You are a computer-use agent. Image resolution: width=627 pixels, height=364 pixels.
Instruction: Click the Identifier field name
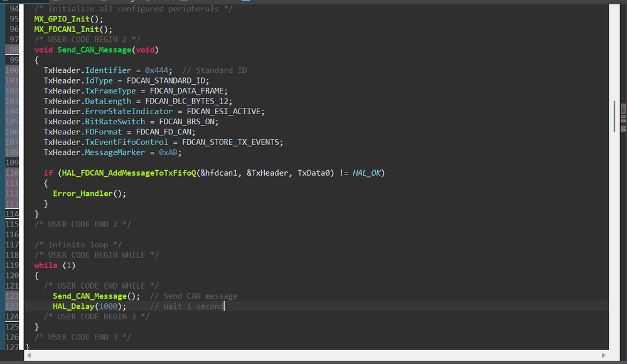108,70
